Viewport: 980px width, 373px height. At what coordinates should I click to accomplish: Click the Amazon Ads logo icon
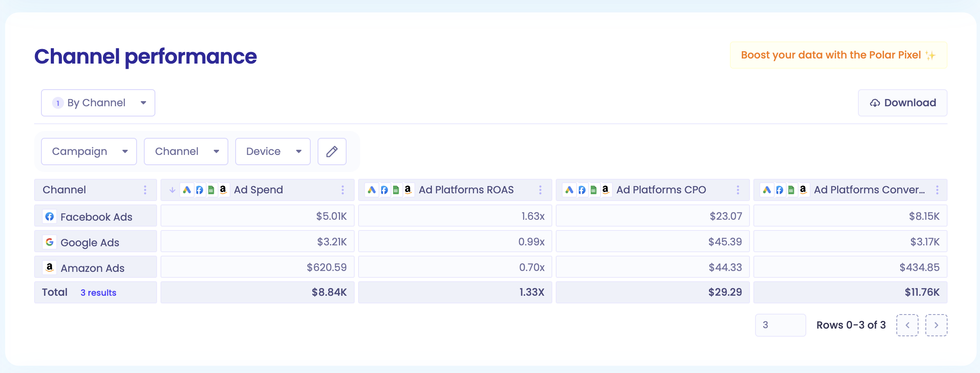pos(50,268)
